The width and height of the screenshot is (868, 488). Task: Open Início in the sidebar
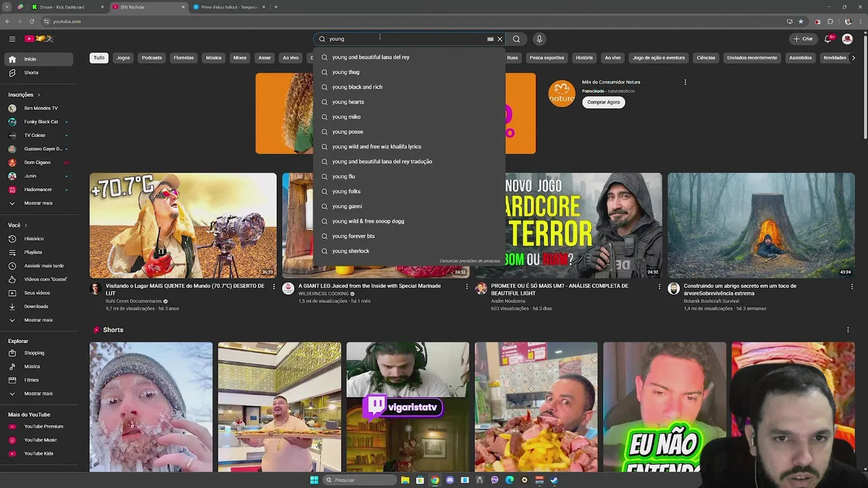pos(40,59)
